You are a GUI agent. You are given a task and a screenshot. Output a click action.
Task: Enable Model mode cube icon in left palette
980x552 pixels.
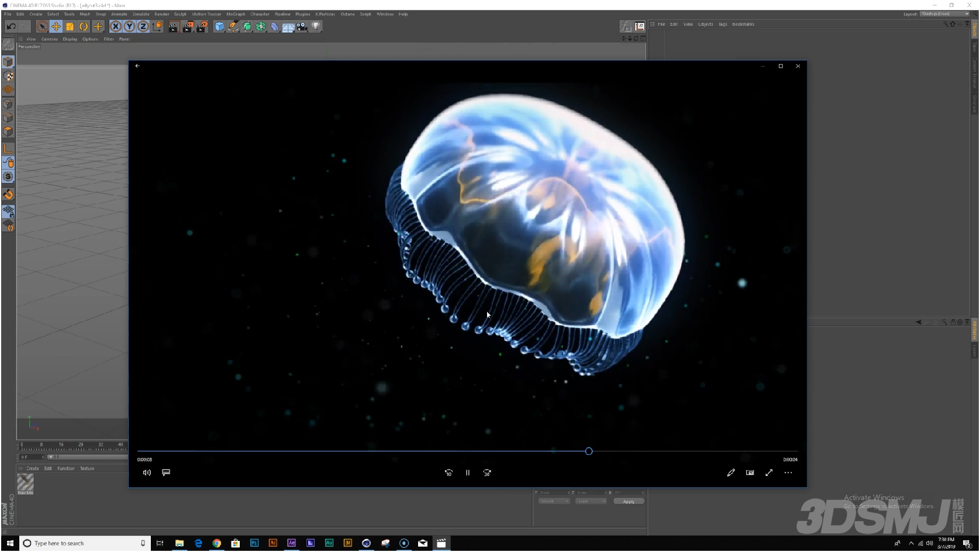tap(8, 62)
